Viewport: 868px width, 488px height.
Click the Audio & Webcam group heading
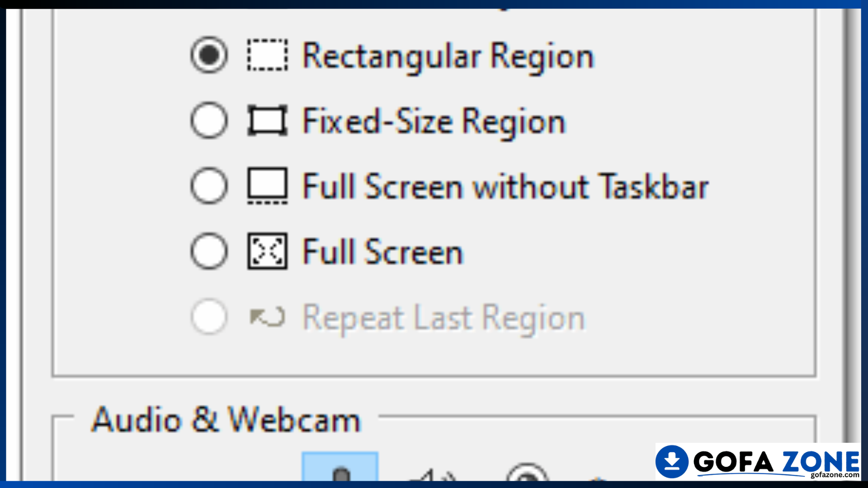[x=226, y=420]
